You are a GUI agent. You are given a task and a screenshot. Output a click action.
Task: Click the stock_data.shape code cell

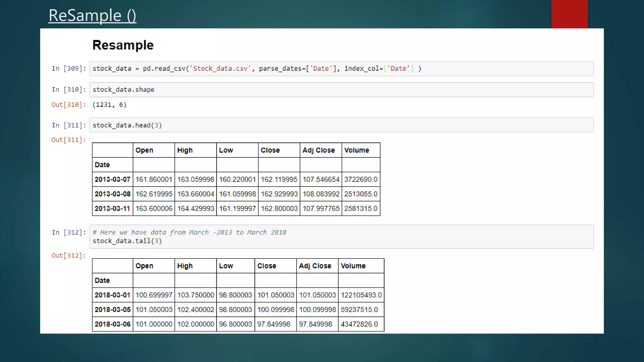pyautogui.click(x=341, y=90)
